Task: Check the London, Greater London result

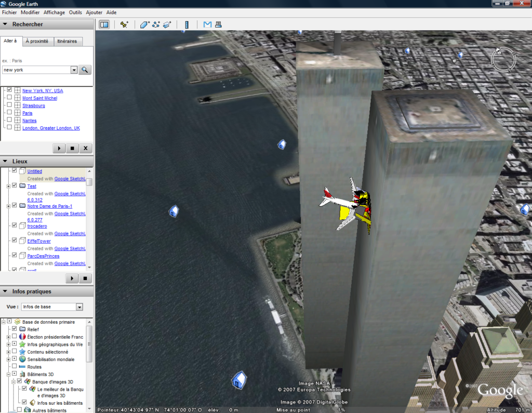Action: (9, 127)
